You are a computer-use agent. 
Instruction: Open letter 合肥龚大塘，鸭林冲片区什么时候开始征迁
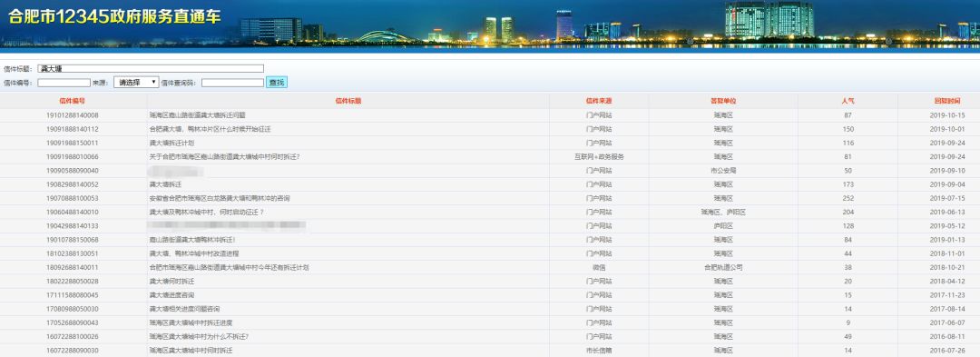click(x=210, y=129)
